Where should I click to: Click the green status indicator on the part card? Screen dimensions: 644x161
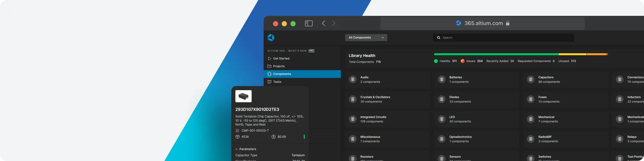[304, 137]
